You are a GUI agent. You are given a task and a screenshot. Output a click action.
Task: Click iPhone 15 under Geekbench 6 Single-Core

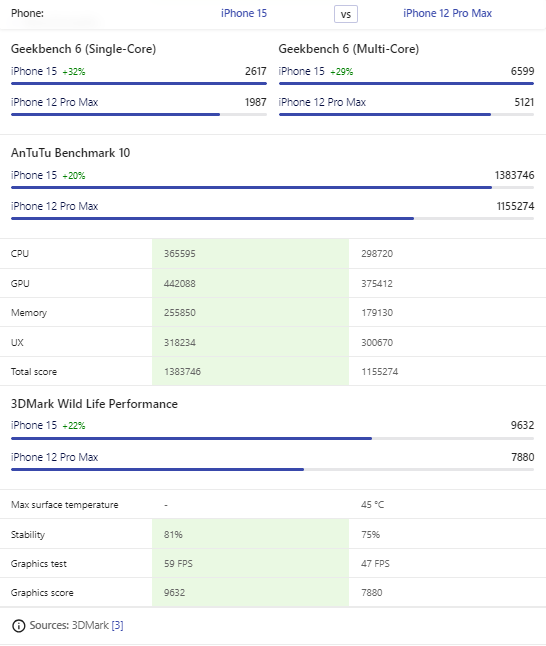[34, 71]
